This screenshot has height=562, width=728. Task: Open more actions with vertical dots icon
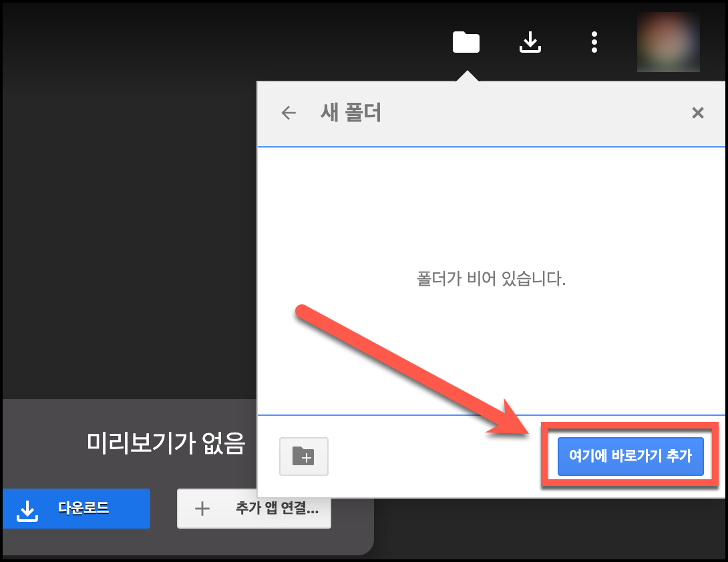pyautogui.click(x=594, y=42)
